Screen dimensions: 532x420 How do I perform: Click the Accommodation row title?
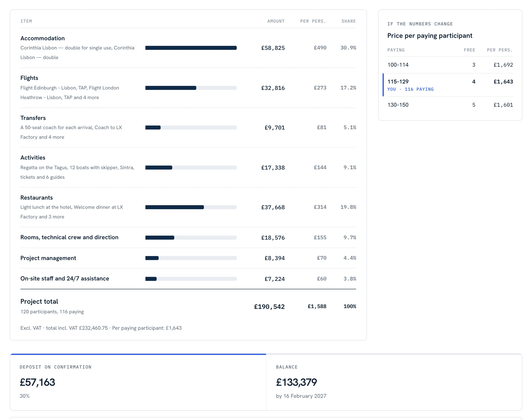pyautogui.click(x=42, y=38)
